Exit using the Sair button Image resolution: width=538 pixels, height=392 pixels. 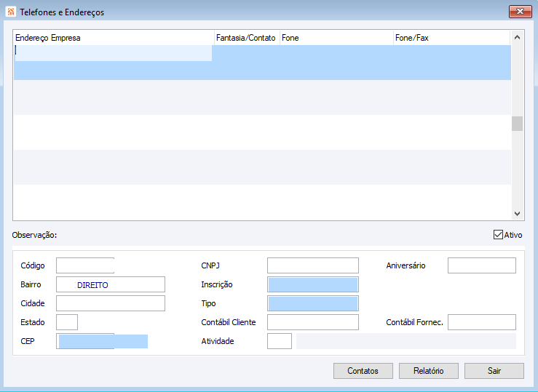[494, 371]
